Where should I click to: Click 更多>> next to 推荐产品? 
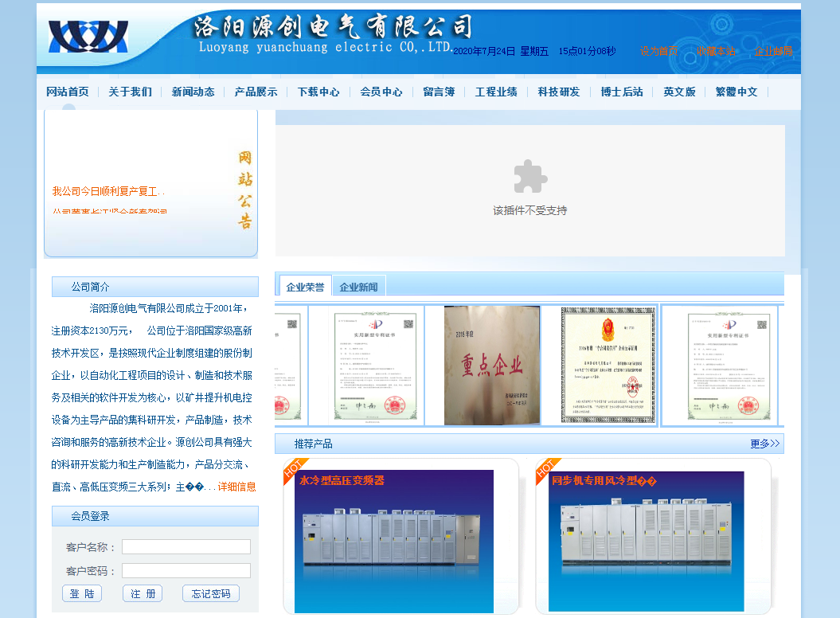pos(765,443)
